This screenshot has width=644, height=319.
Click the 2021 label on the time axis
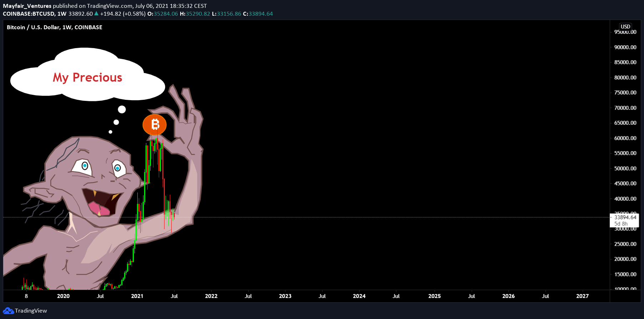pos(137,296)
